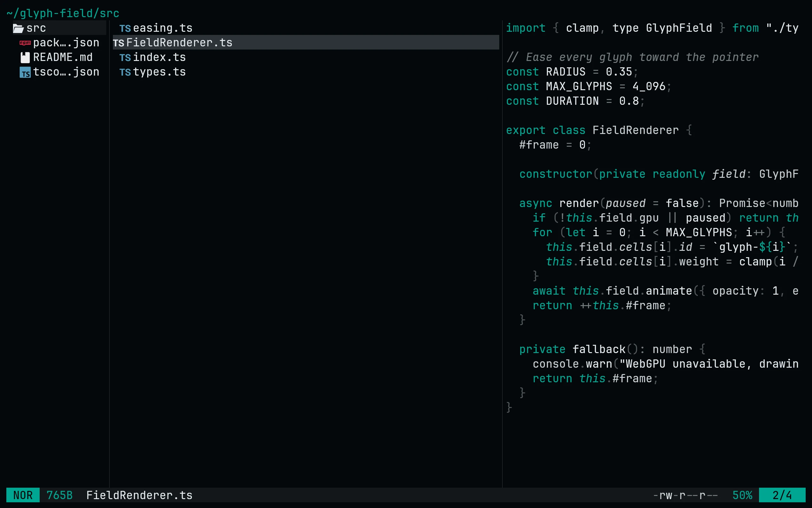This screenshot has height=508, width=812.
Task: Click the TS icon before index.ts
Action: click(x=125, y=58)
